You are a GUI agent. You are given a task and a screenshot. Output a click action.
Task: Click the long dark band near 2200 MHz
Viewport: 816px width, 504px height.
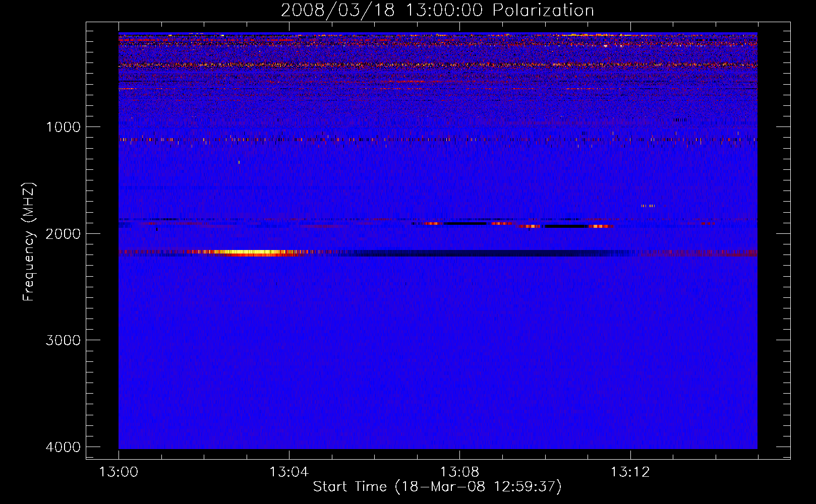pos(479,253)
